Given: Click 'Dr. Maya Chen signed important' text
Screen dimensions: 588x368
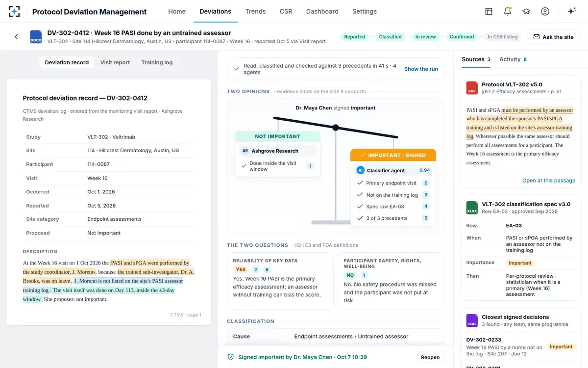Looking at the screenshot, I should pos(336,108).
